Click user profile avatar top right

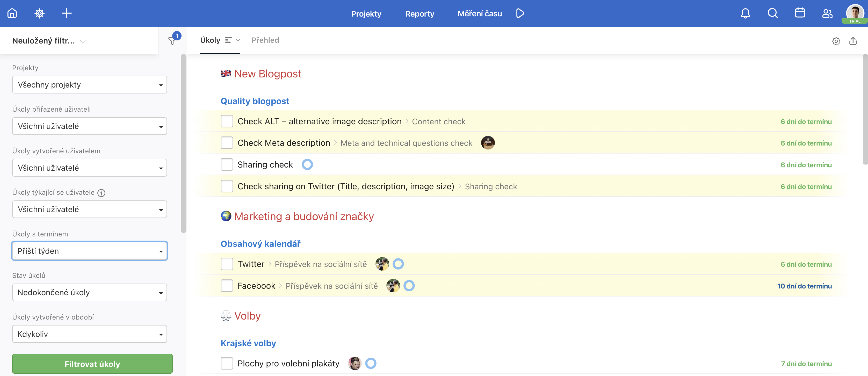[x=854, y=12]
